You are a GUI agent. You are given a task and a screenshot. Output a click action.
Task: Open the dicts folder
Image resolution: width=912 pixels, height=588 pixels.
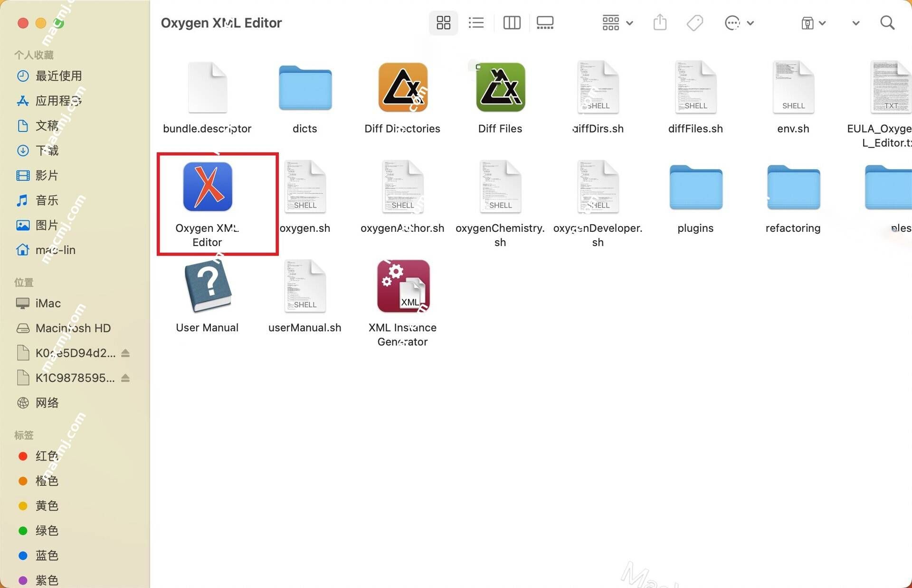[305, 88]
